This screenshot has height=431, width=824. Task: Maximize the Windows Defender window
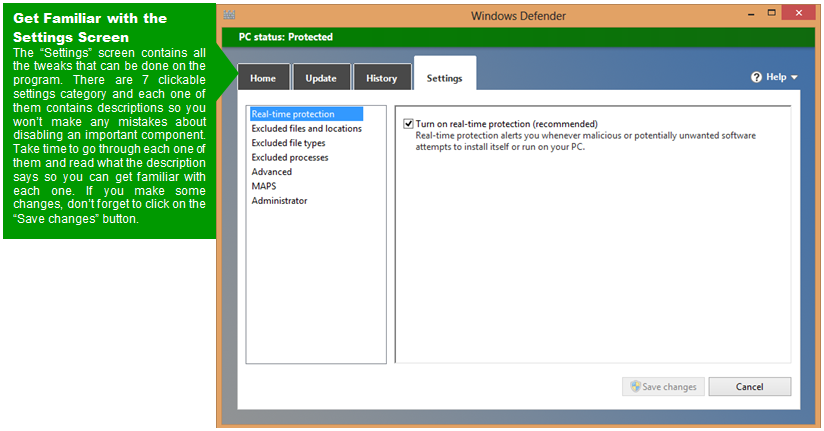pyautogui.click(x=771, y=13)
